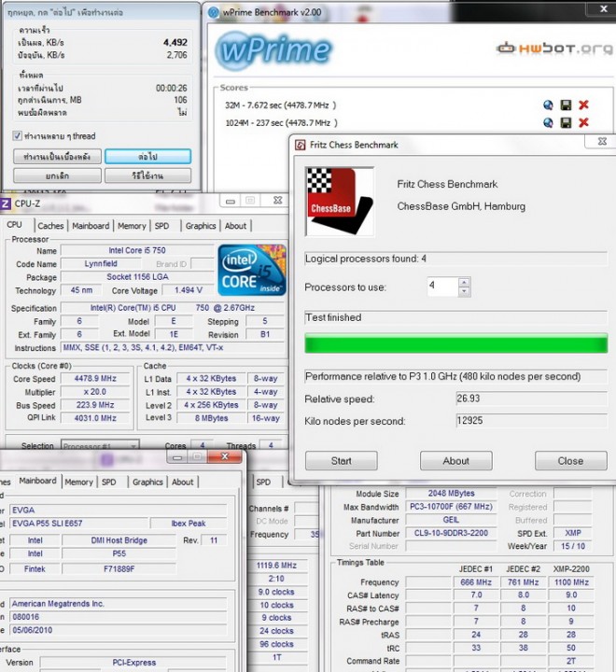Select Graphics tab in lower-left CPU-Z window
Screen dimensions: 616x672
[x=147, y=483]
